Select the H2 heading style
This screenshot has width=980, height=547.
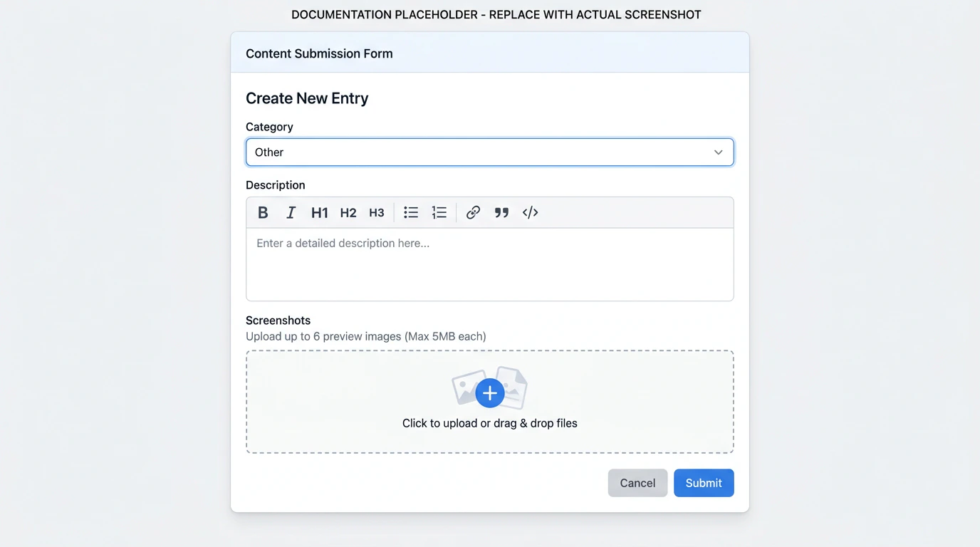(348, 212)
